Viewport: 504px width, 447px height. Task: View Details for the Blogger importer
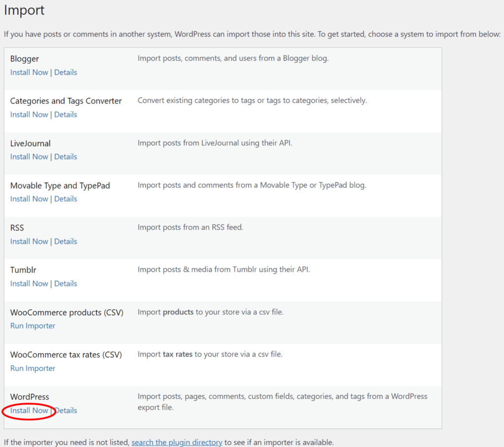65,73
